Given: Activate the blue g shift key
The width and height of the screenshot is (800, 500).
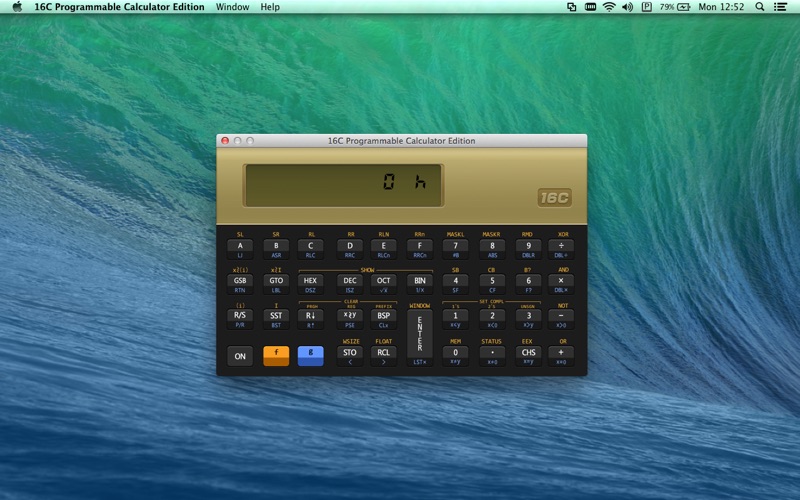Looking at the screenshot, I should click(310, 356).
